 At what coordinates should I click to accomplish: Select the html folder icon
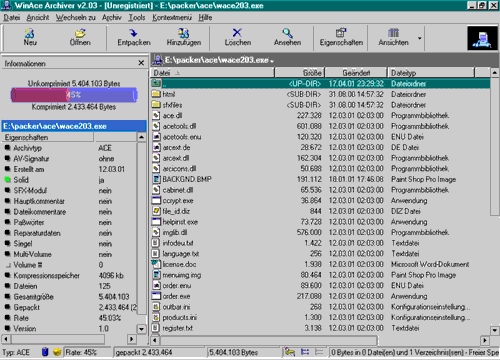(156, 94)
